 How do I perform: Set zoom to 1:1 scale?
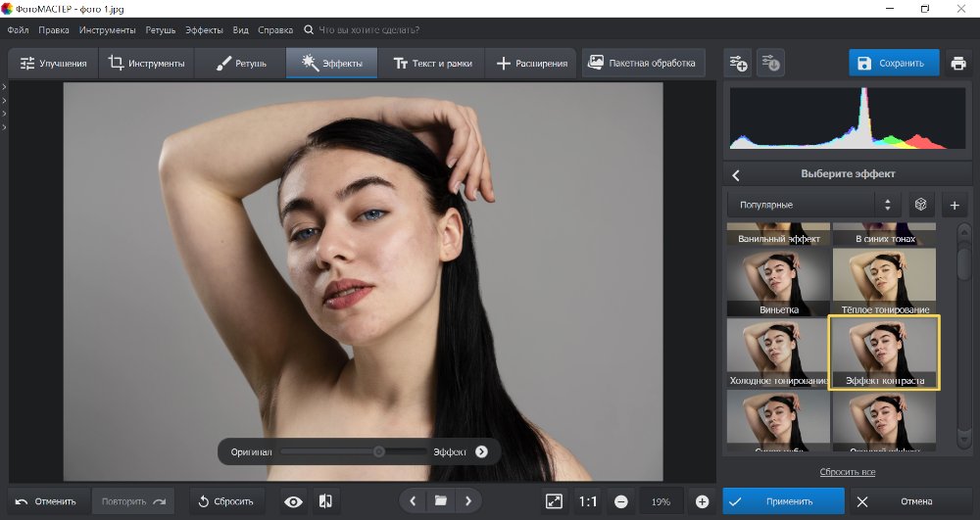click(588, 501)
